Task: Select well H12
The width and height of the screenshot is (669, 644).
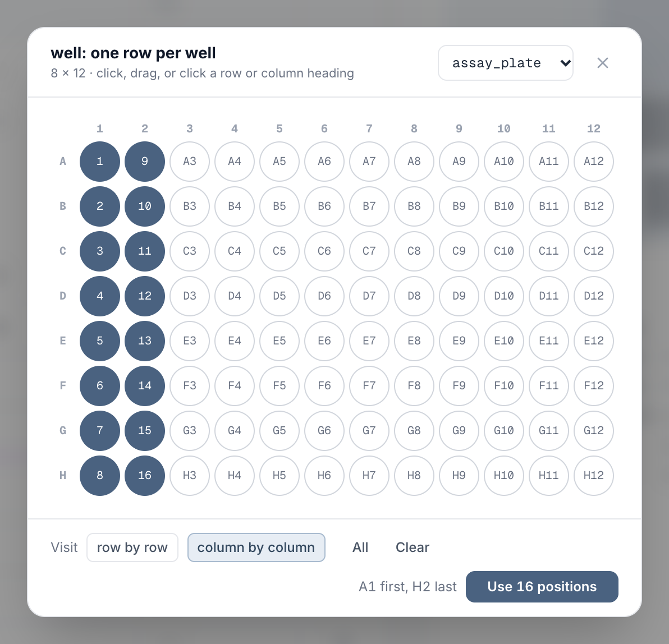Action: pyautogui.click(x=593, y=476)
